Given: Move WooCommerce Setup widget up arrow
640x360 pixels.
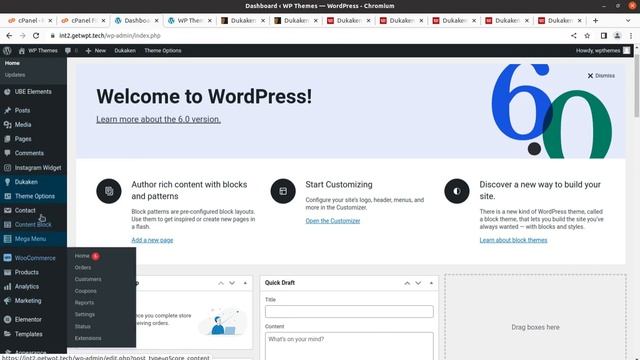Looking at the screenshot, I should [221, 283].
